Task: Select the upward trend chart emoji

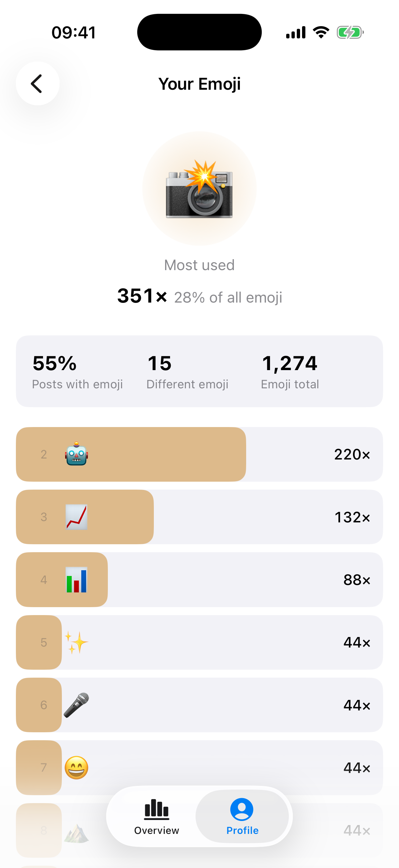Action: click(x=76, y=517)
